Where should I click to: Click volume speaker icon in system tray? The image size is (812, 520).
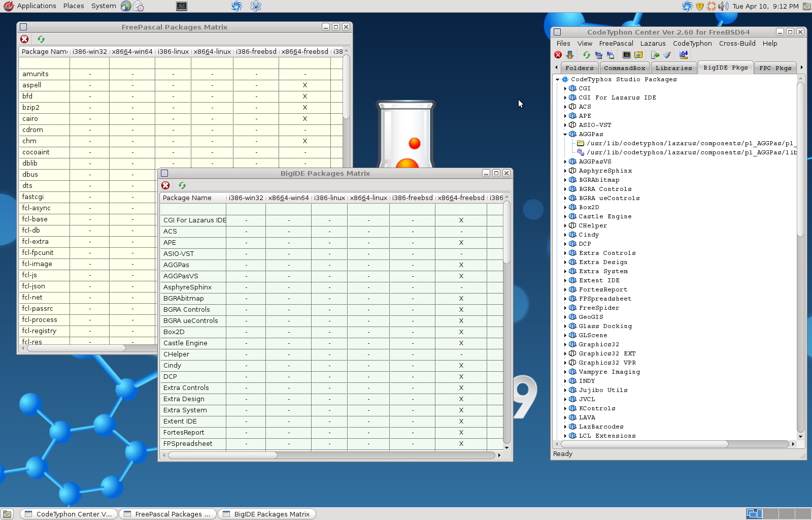click(x=723, y=6)
